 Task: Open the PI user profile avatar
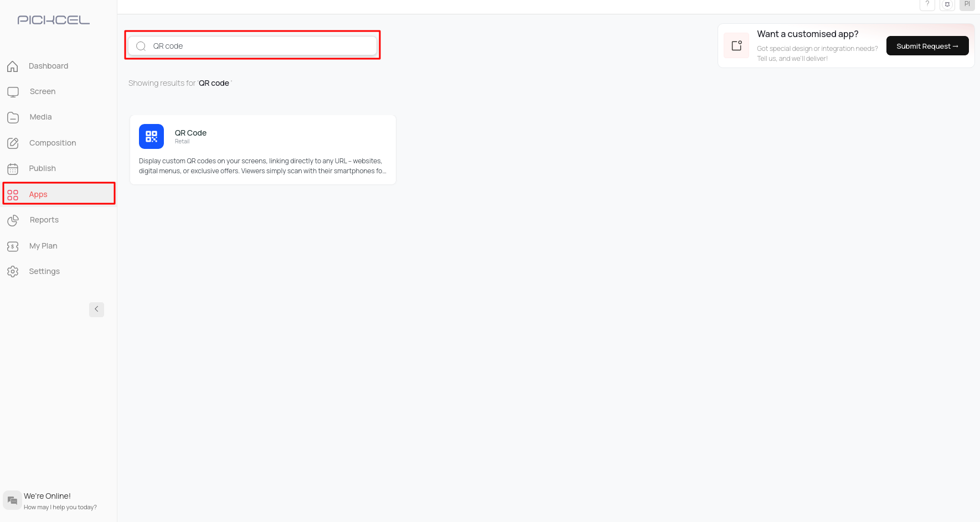pos(967,4)
